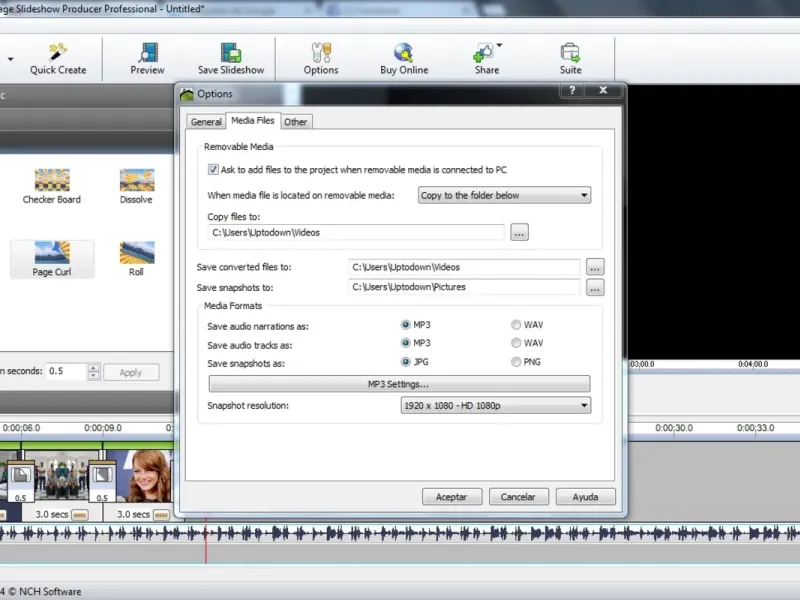
Task: Click the Quick Create wand icon
Action: (57, 52)
